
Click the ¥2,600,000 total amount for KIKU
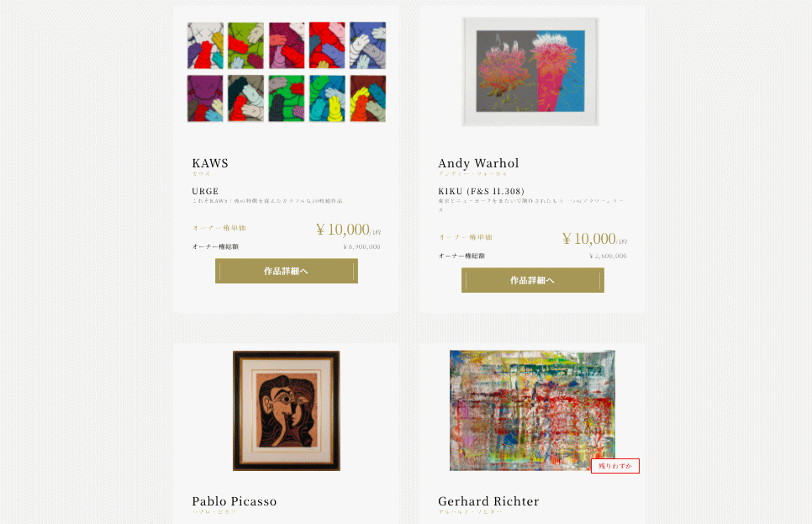pyautogui.click(x=608, y=256)
